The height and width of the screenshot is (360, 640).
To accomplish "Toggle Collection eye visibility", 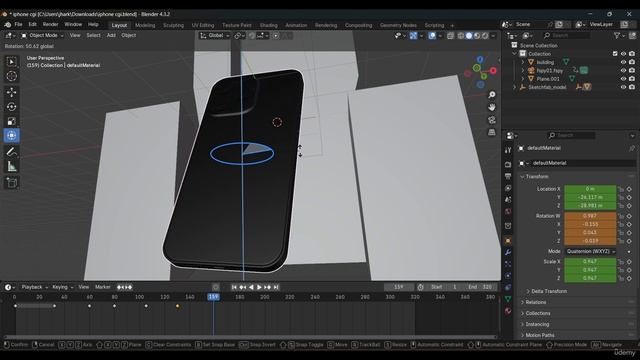I will pos(623,54).
